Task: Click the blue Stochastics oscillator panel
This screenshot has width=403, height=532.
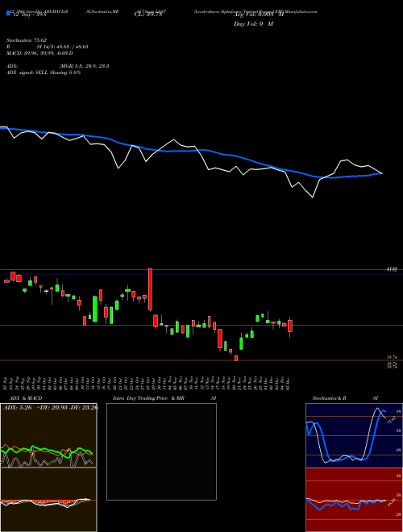Action: click(x=354, y=435)
